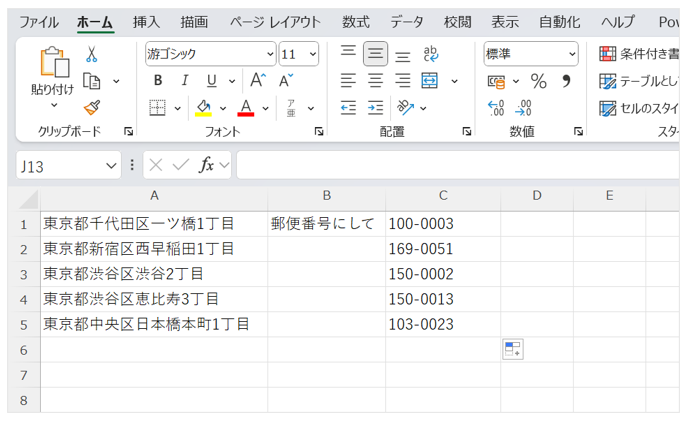The image size is (688, 425).
Task: Click the formula bar input field
Action: 458,165
